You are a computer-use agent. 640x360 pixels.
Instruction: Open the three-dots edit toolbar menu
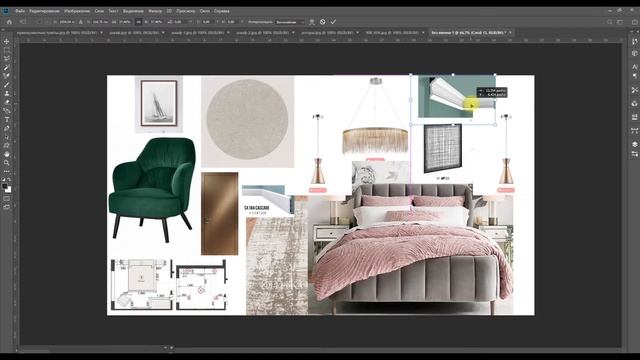click(x=7, y=171)
